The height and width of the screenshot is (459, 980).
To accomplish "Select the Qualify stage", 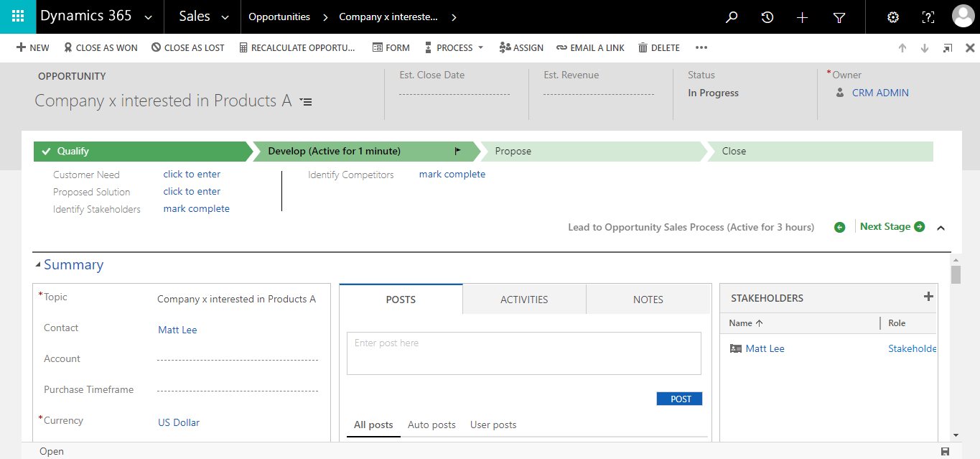I will pyautogui.click(x=143, y=152).
